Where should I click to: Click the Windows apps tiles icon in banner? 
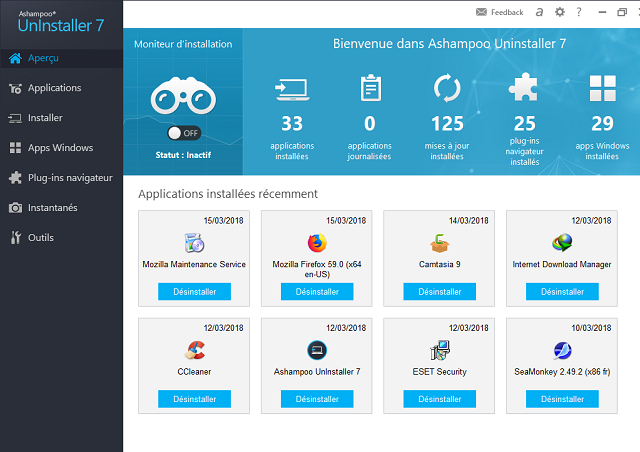point(602,88)
